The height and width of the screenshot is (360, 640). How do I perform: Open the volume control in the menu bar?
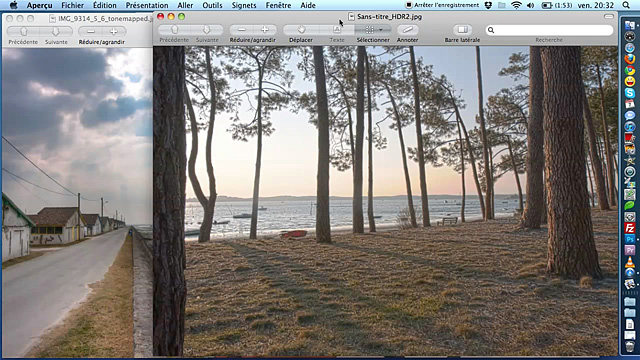pos(531,5)
